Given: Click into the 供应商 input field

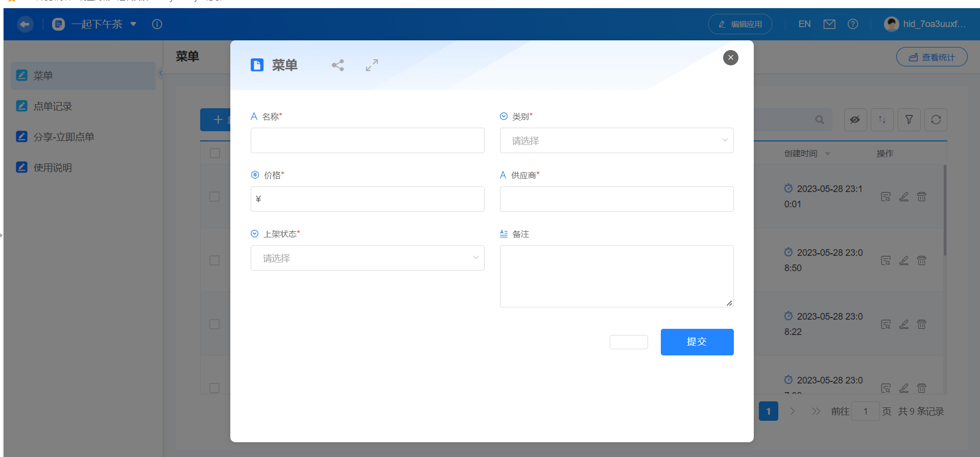Looking at the screenshot, I should 616,199.
